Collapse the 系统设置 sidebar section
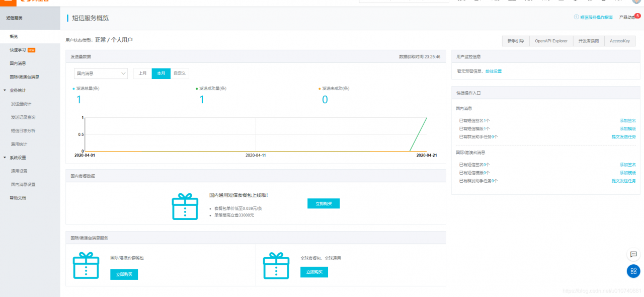Viewport: 644px width, 297px height. tap(5, 158)
